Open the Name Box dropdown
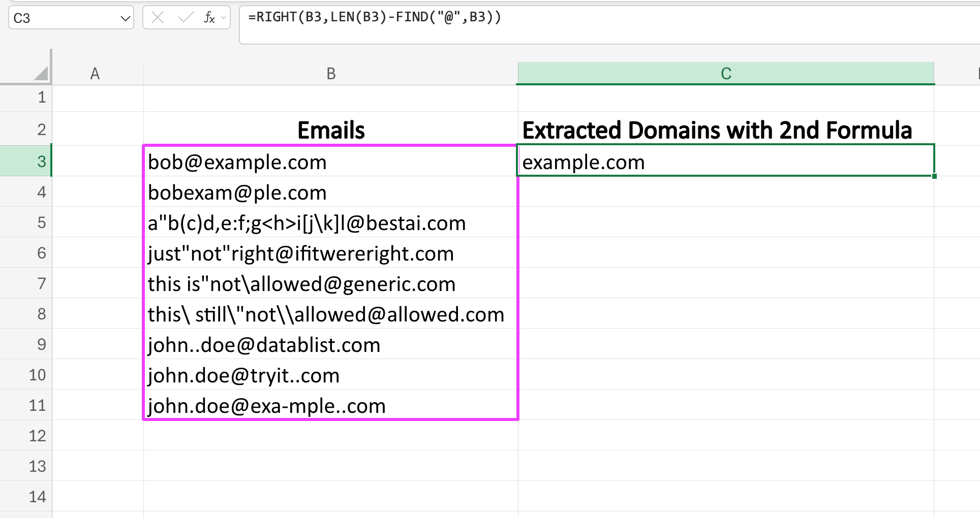Image resolution: width=980 pixels, height=518 pixels. [x=126, y=18]
